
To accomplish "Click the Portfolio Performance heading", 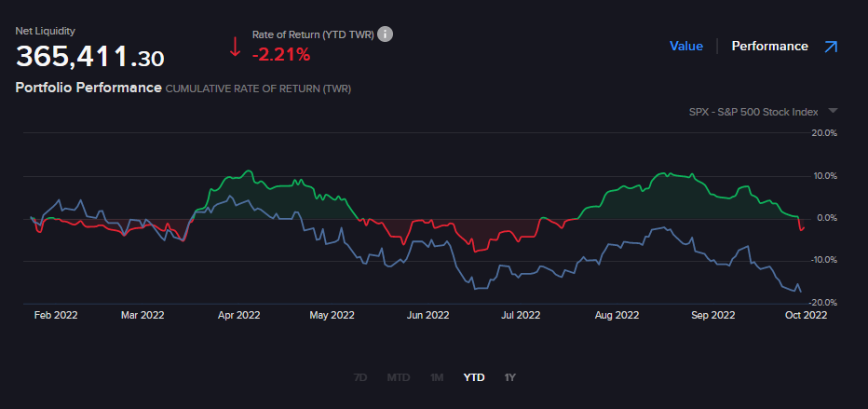I will 88,88.
